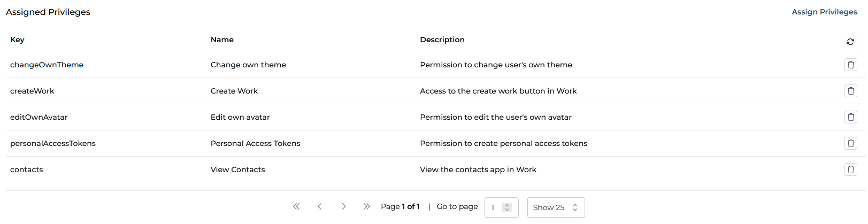Click the View Contacts row name
Image resolution: width=868 pixels, height=224 pixels.
point(237,169)
